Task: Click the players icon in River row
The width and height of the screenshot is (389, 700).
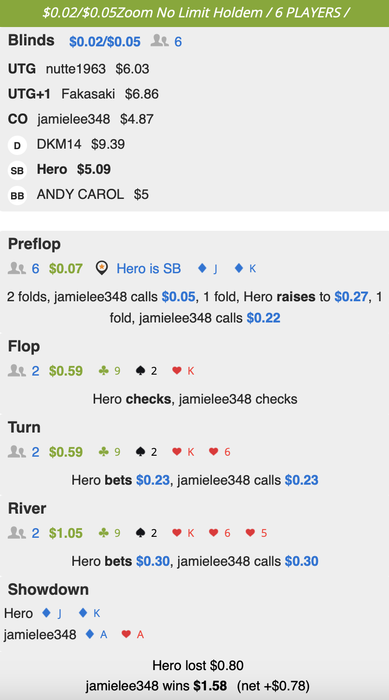Action: click(x=17, y=533)
